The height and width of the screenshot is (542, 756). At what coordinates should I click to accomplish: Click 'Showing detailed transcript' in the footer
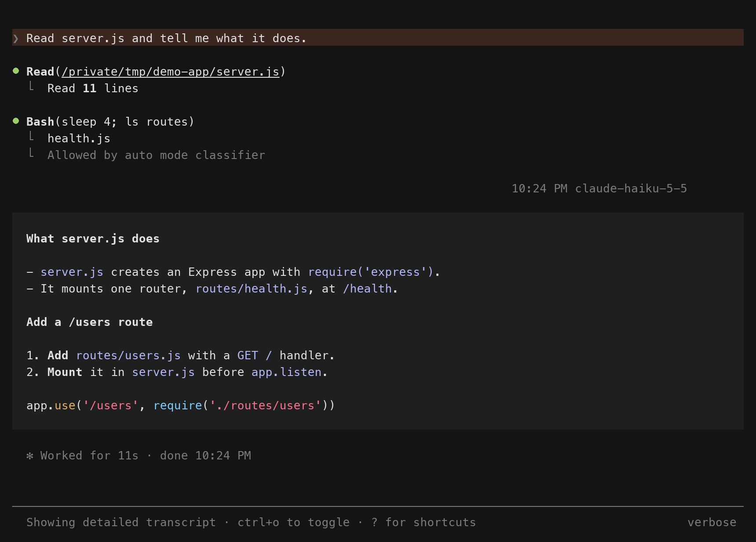(x=121, y=522)
